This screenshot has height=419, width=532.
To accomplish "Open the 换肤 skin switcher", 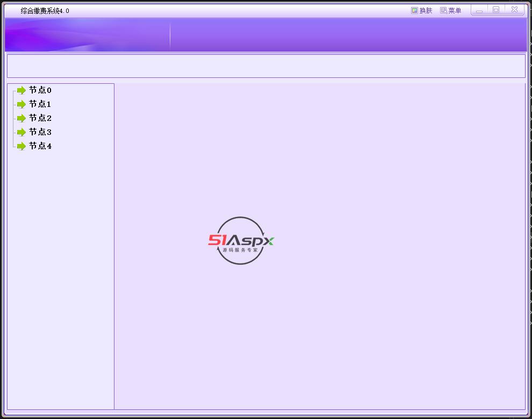I will coord(422,11).
